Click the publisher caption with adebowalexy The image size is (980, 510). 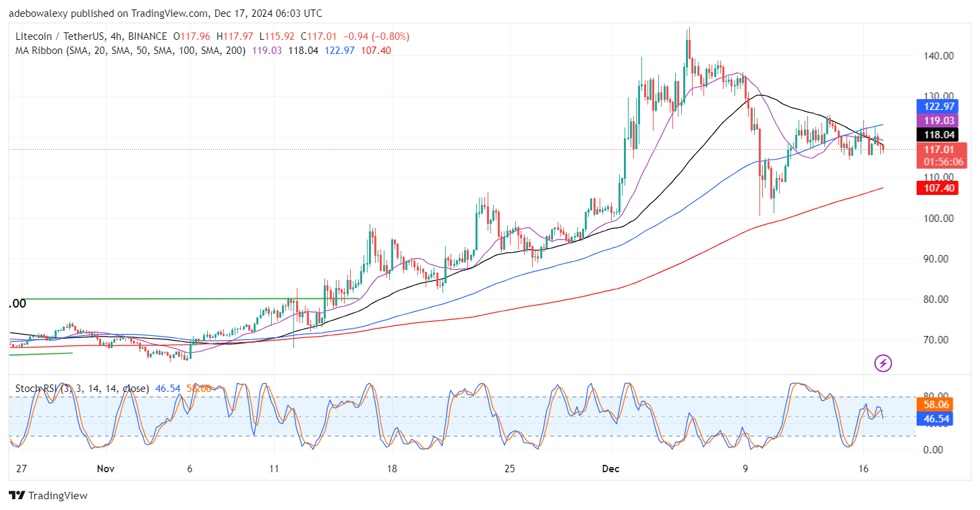pyautogui.click(x=165, y=13)
